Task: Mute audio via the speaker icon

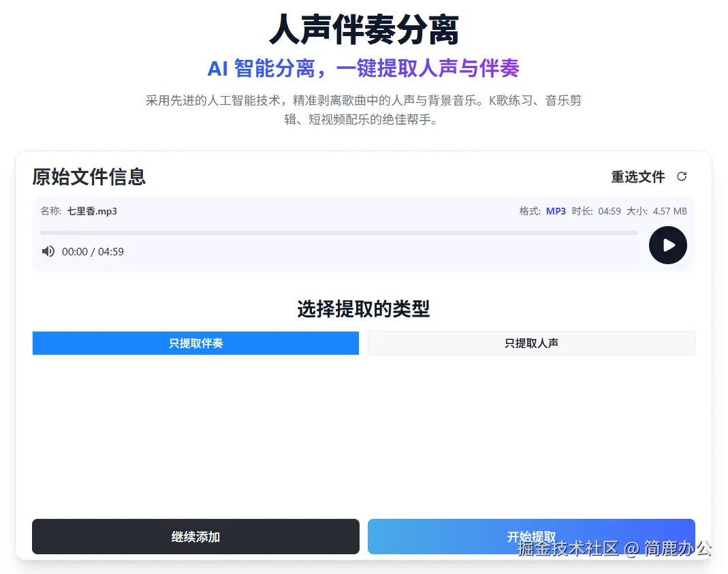Action: click(x=48, y=251)
